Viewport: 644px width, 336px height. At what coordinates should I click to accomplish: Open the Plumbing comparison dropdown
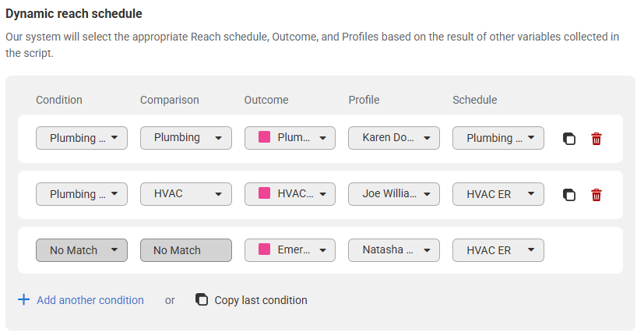[x=185, y=138]
